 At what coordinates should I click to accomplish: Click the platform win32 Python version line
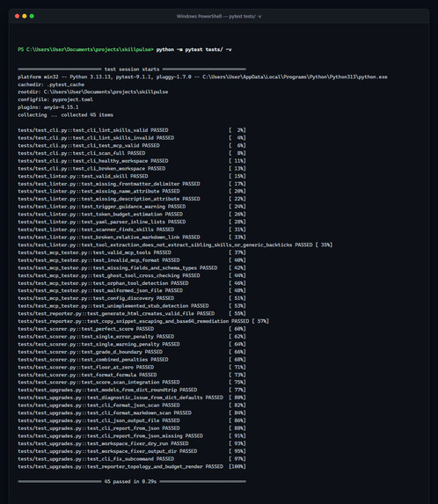point(202,77)
